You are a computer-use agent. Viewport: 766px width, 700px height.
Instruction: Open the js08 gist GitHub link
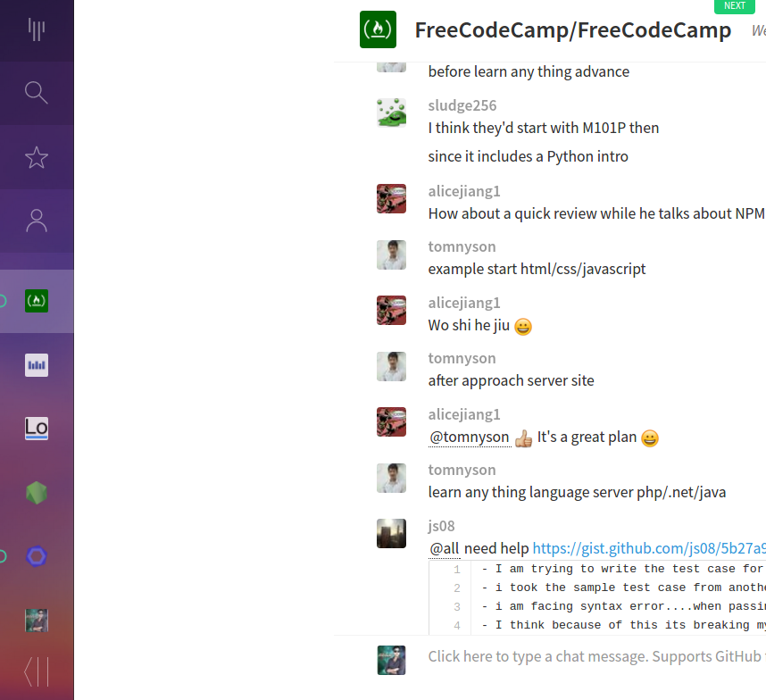649,548
